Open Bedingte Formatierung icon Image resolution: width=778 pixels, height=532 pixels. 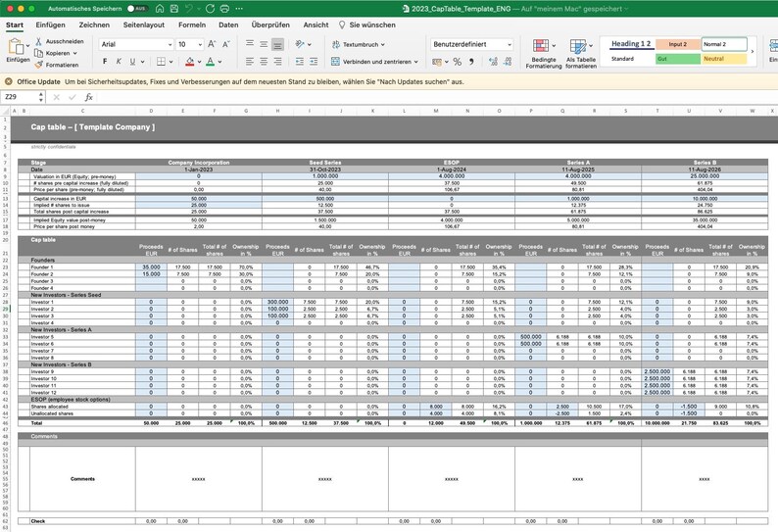(543, 54)
